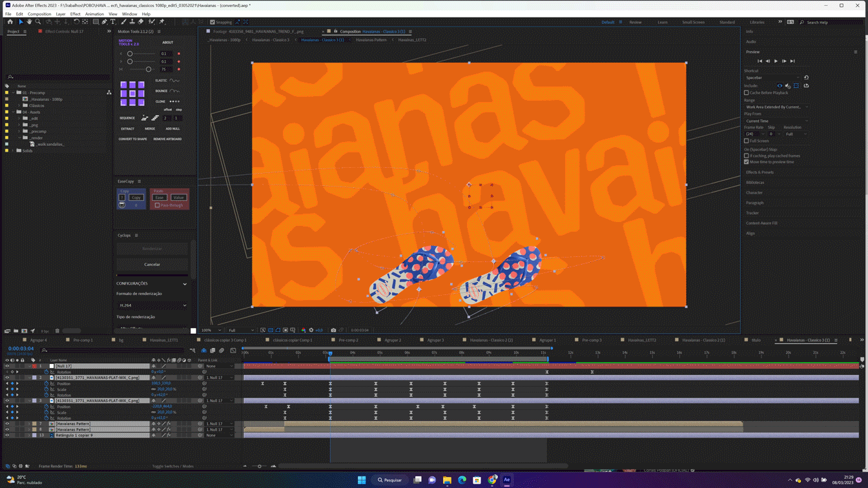
Task: Select the Clone Stamp tool
Action: click(132, 22)
